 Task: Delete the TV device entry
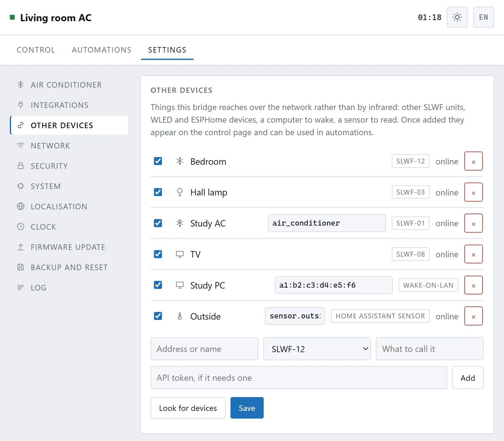(473, 254)
